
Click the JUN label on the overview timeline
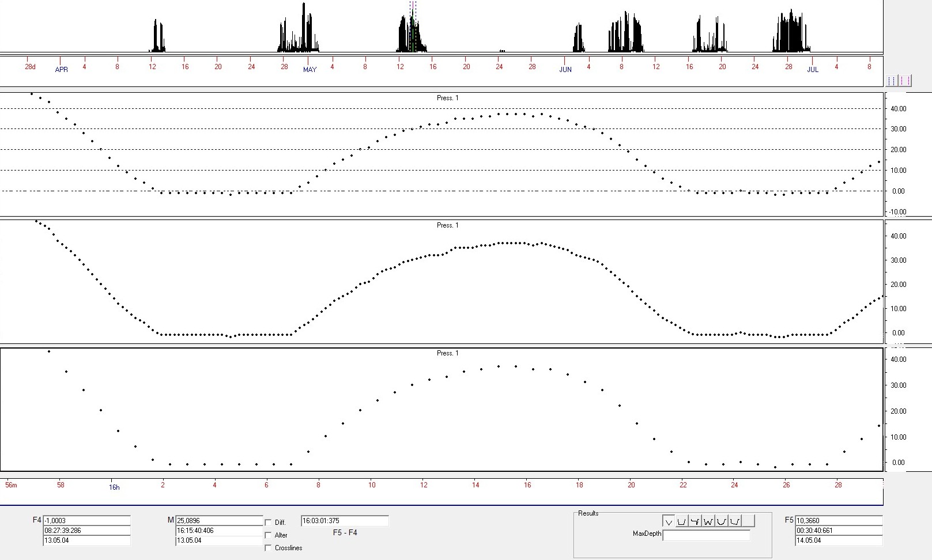click(x=565, y=70)
